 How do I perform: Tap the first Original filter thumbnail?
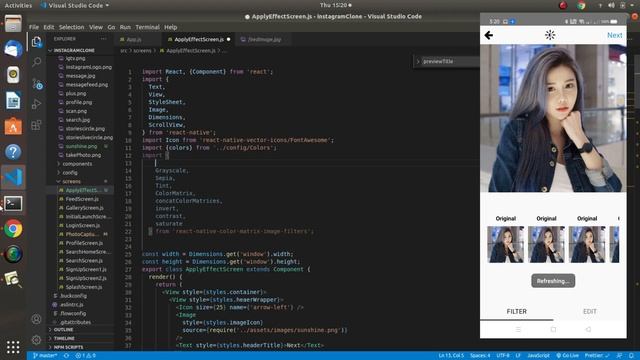505,244
